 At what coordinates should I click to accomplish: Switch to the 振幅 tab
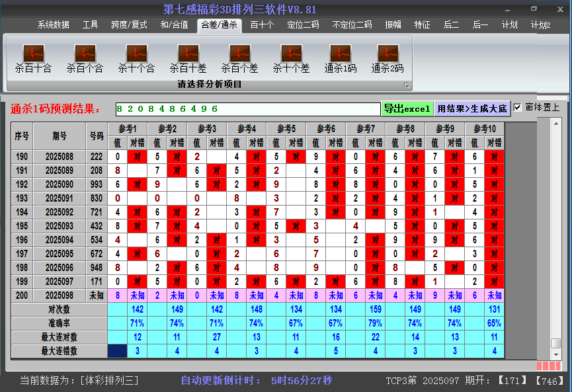(x=393, y=25)
